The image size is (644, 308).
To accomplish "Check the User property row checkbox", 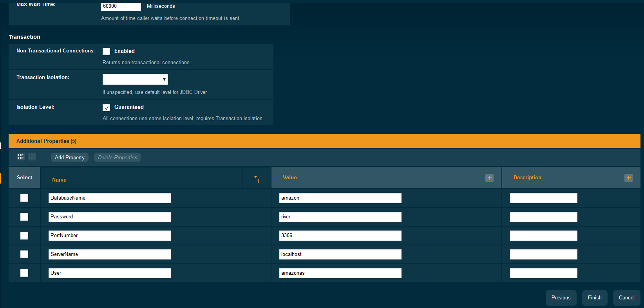I will tap(24, 273).
